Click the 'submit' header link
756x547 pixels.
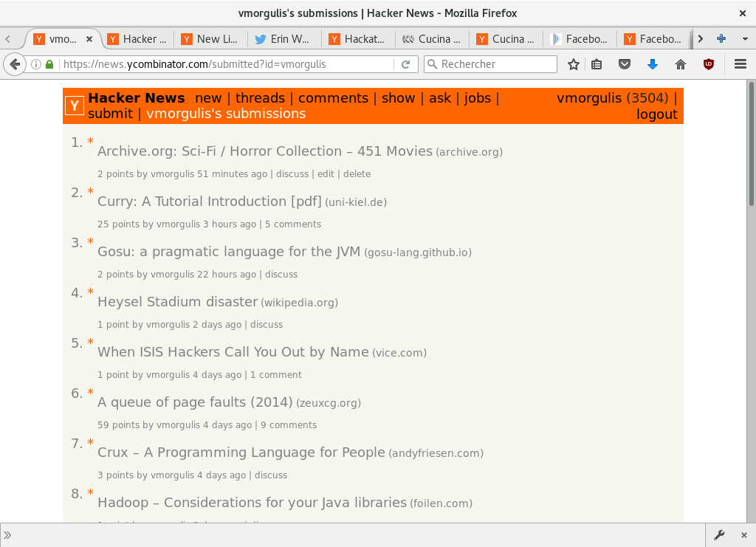point(110,114)
